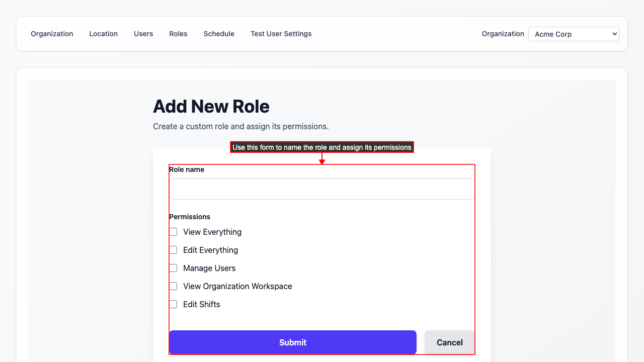
Task: Open the Organization selector showing Acme Corp
Action: pos(573,34)
